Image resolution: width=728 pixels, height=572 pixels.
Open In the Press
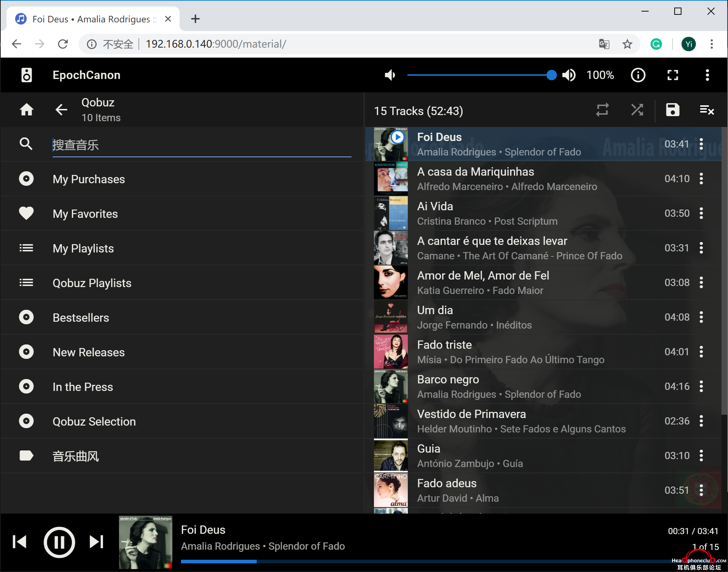coord(182,387)
